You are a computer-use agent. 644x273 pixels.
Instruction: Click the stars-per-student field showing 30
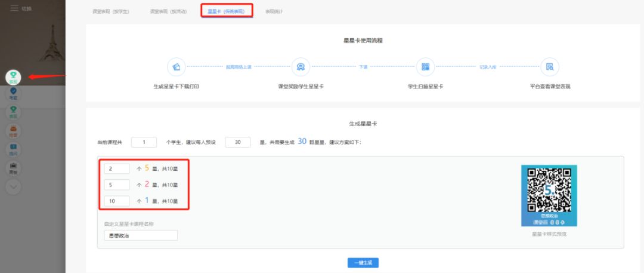pos(237,142)
